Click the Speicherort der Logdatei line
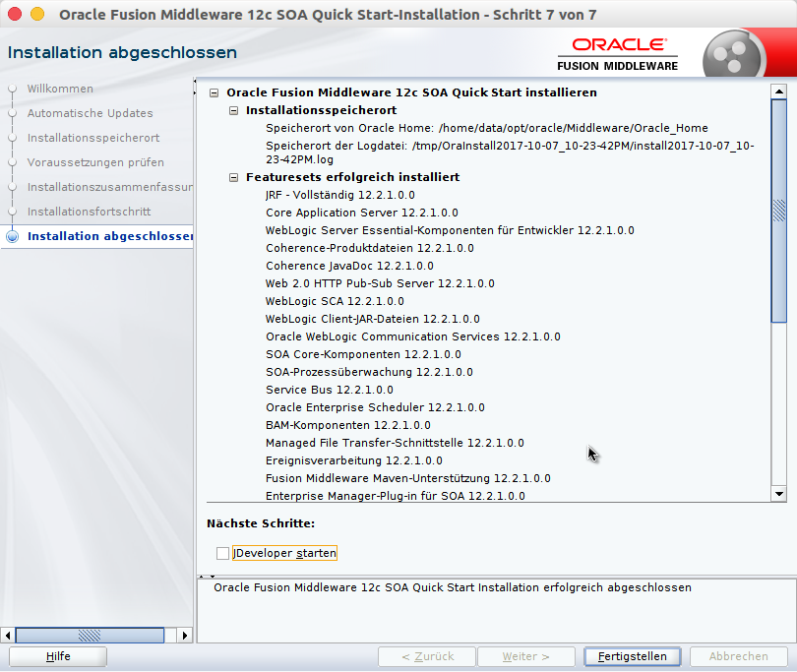 pos(510,153)
